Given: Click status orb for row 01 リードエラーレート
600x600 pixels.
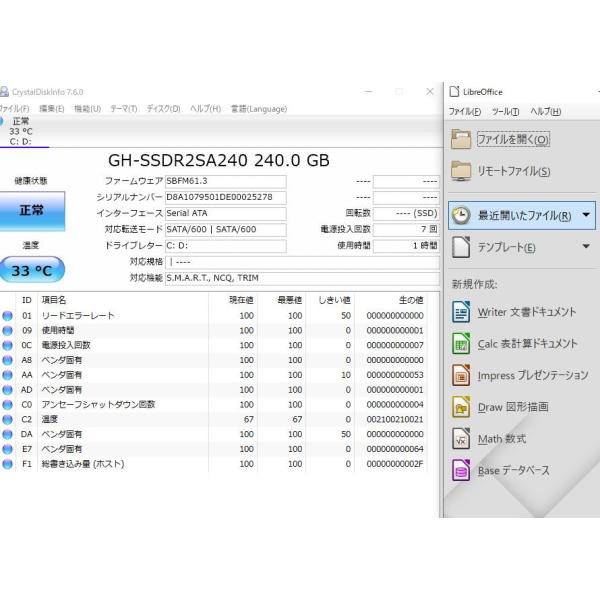Looking at the screenshot, I should pyautogui.click(x=7, y=316).
